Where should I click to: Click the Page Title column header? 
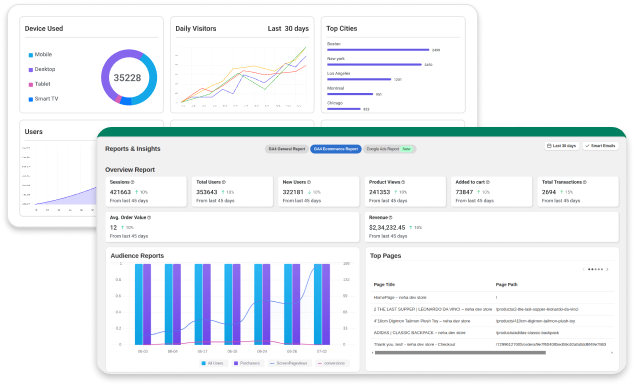click(x=384, y=285)
